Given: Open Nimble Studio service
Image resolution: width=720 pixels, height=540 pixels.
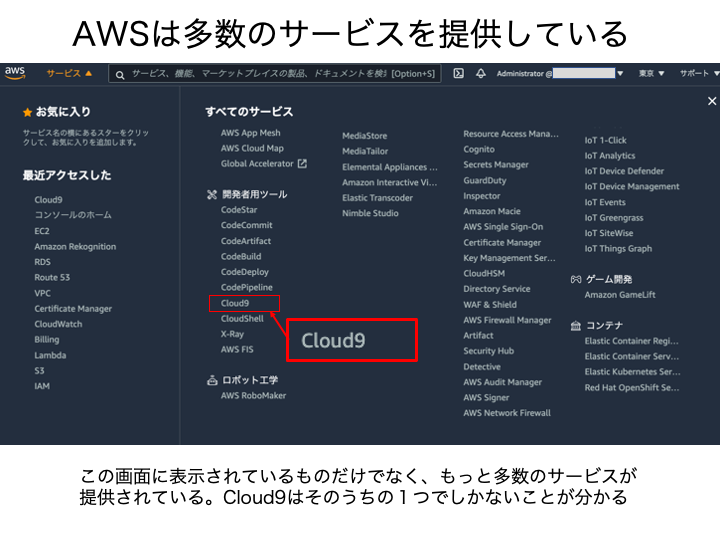Looking at the screenshot, I should 370,214.
